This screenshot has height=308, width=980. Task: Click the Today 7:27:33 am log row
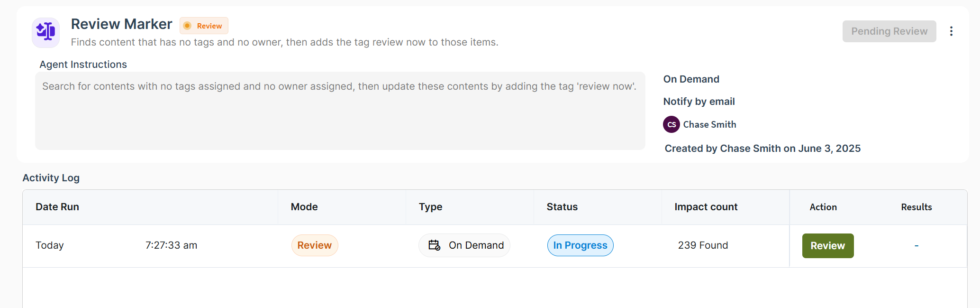coord(495,246)
